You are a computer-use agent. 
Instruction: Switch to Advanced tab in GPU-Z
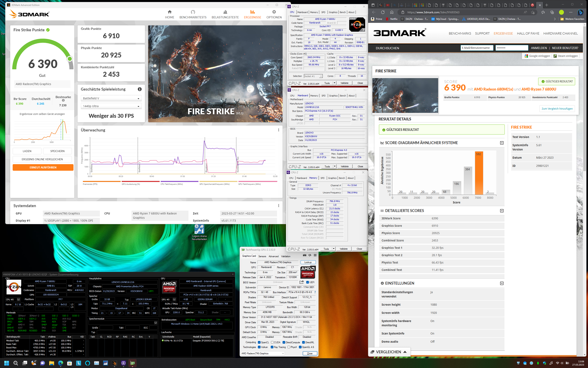point(273,256)
